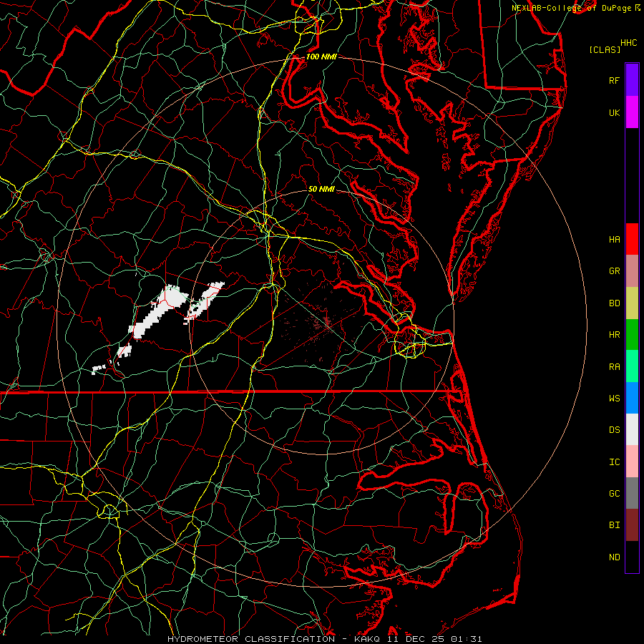Click the "HHC" product code text

click(628, 43)
